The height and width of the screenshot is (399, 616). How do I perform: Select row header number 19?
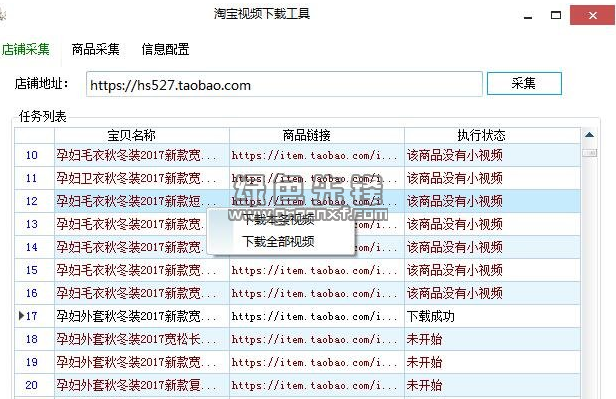coord(34,362)
